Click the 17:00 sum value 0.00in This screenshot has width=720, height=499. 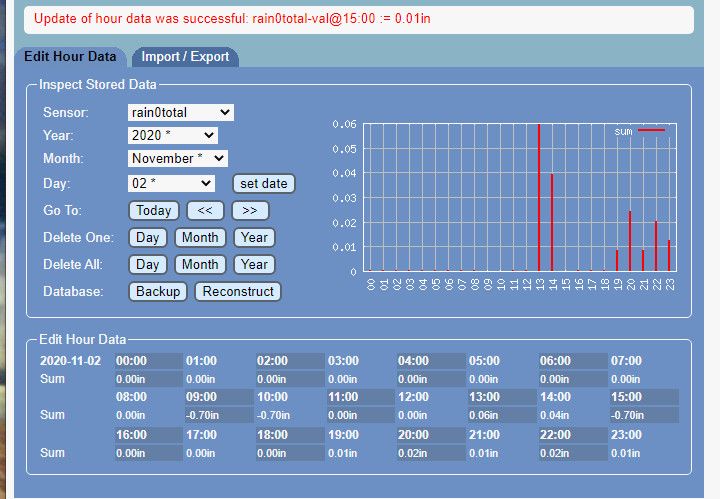(x=201, y=453)
